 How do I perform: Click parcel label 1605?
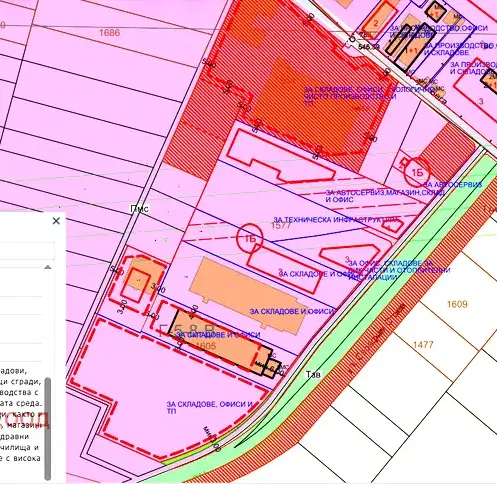[206, 346]
